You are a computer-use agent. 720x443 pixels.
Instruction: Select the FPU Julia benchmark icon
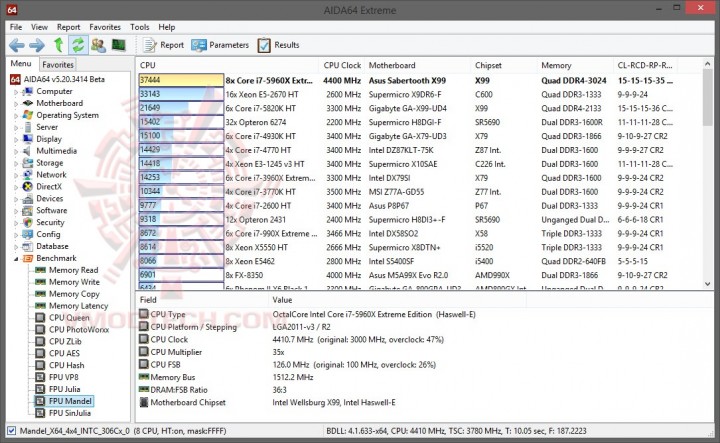click(40, 389)
